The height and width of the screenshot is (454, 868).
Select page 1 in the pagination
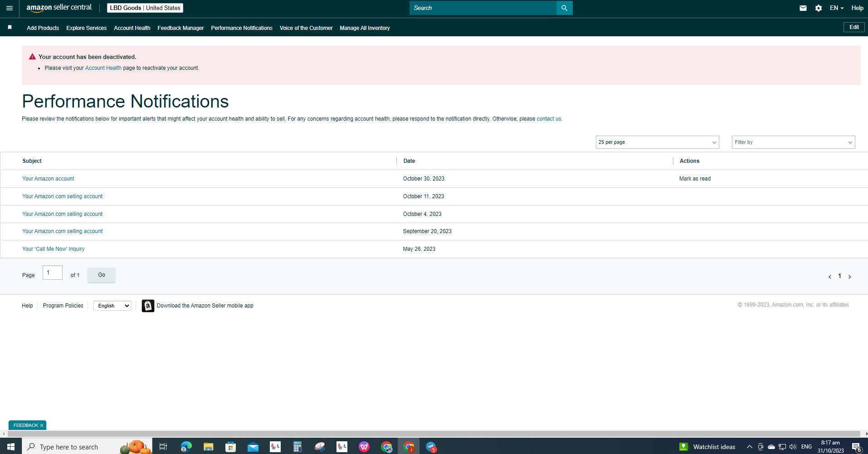pyautogui.click(x=839, y=276)
